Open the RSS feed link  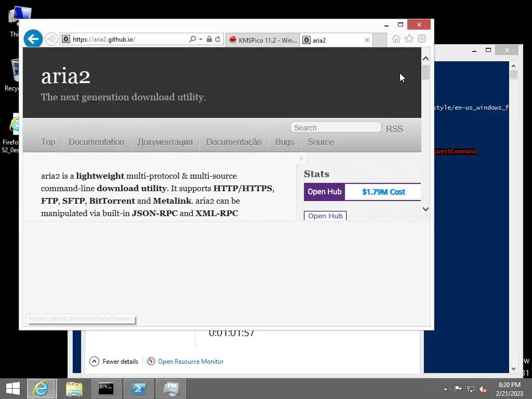[394, 129]
